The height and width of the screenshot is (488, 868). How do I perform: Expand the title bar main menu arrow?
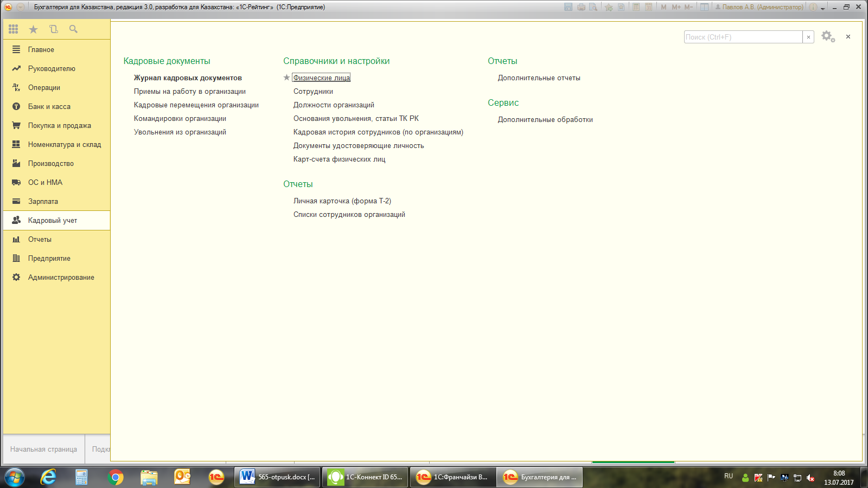(21, 7)
